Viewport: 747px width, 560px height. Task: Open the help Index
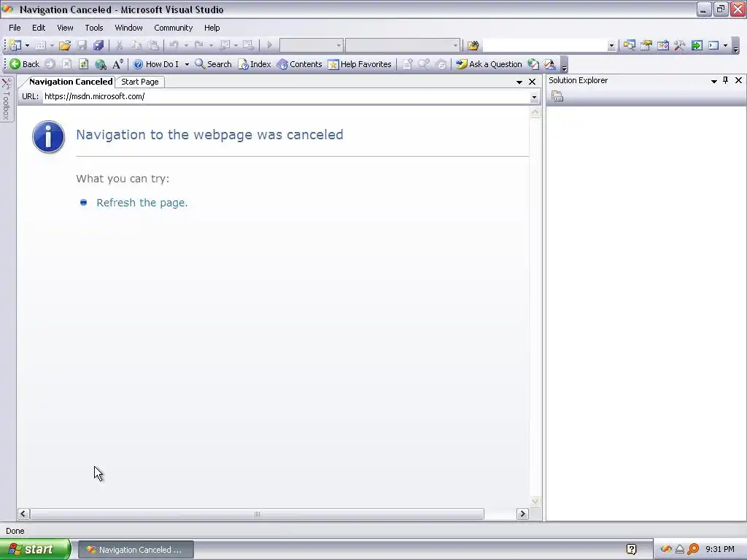[255, 64]
